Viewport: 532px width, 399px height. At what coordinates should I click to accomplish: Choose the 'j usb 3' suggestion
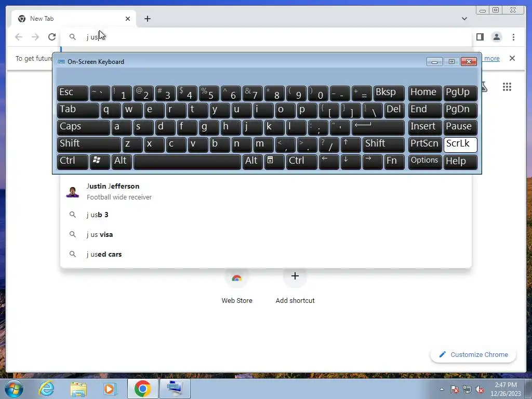(x=266, y=215)
